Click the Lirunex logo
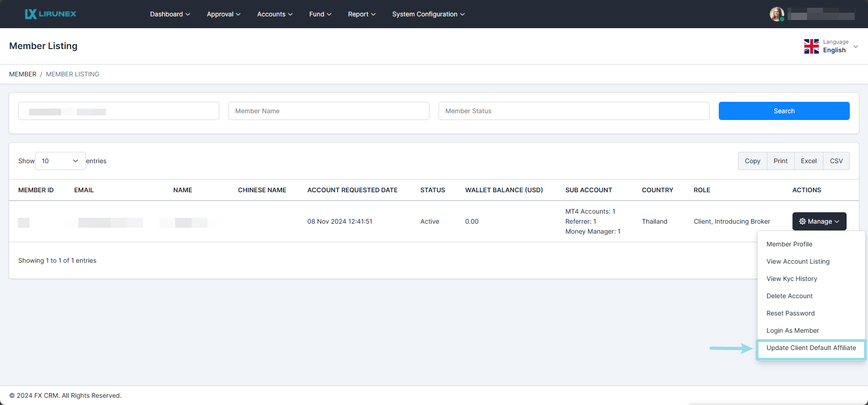The image size is (868, 405). click(x=50, y=14)
